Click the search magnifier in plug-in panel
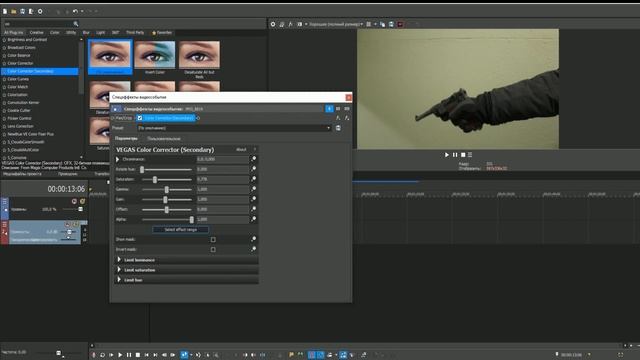 click(x=76, y=24)
